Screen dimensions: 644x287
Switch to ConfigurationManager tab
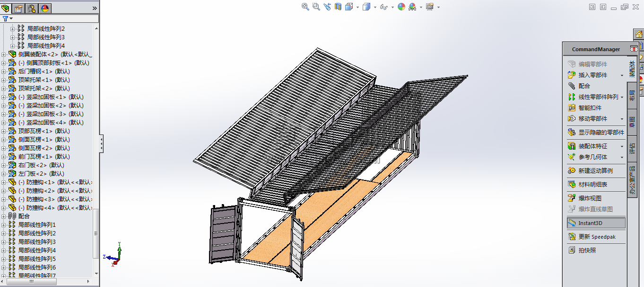pyautogui.click(x=32, y=8)
